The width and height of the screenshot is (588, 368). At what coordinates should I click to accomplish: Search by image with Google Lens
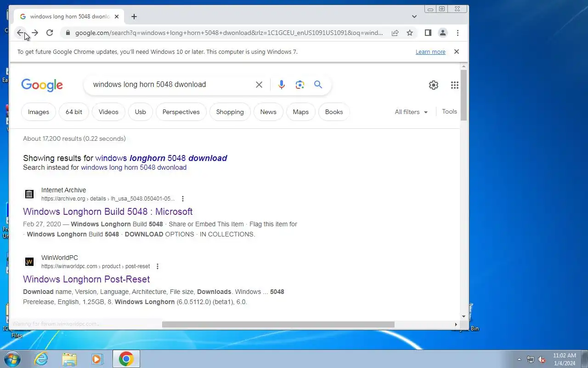300,85
